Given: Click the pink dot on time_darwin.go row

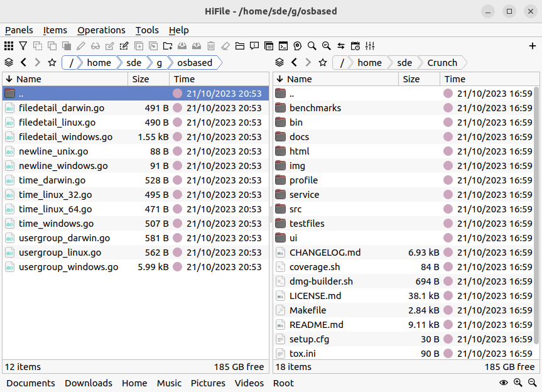Looking at the screenshot, I should [x=177, y=180].
